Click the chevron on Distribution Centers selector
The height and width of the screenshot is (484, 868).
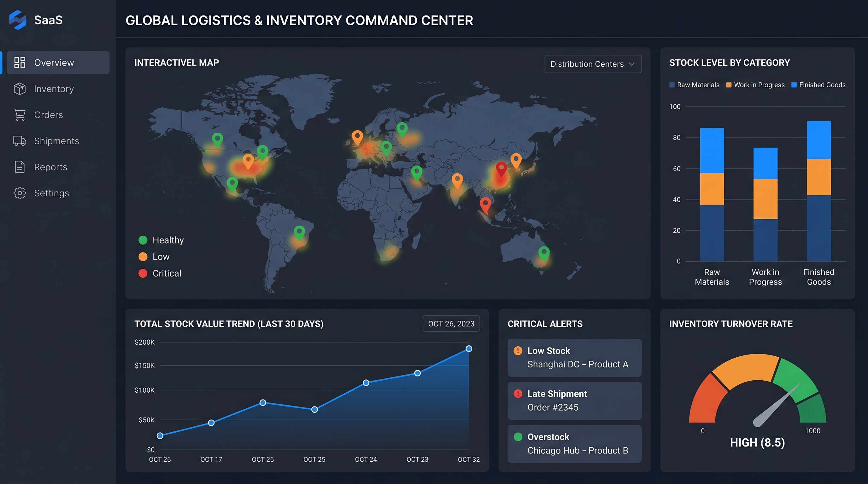tap(631, 64)
